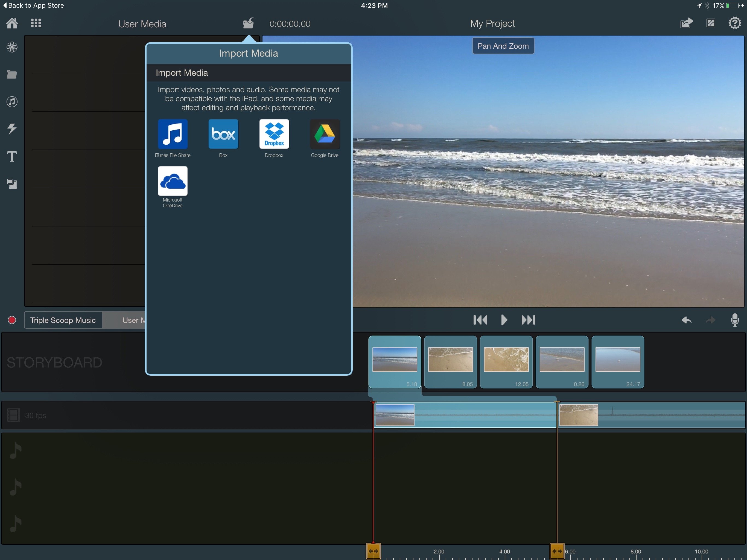
Task: Click the 30 fps frame rate indicator
Action: (x=35, y=415)
